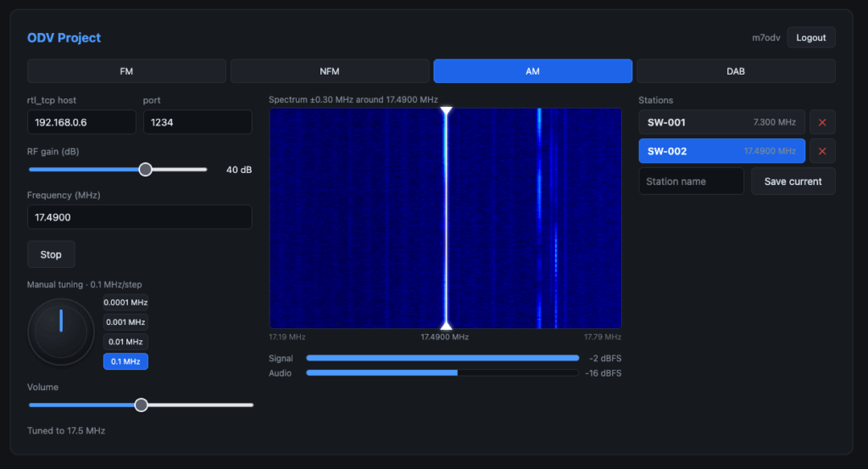Click the 'Tuned to 17.5 MHz' status
This screenshot has width=868, height=469.
click(66, 430)
